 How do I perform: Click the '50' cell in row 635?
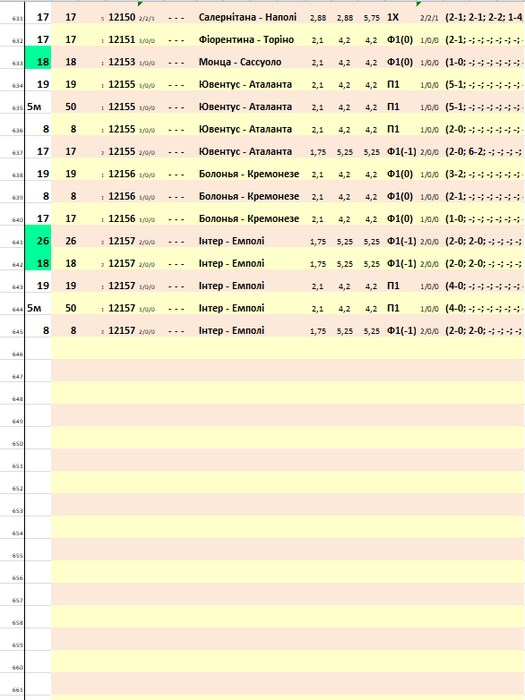[71, 107]
